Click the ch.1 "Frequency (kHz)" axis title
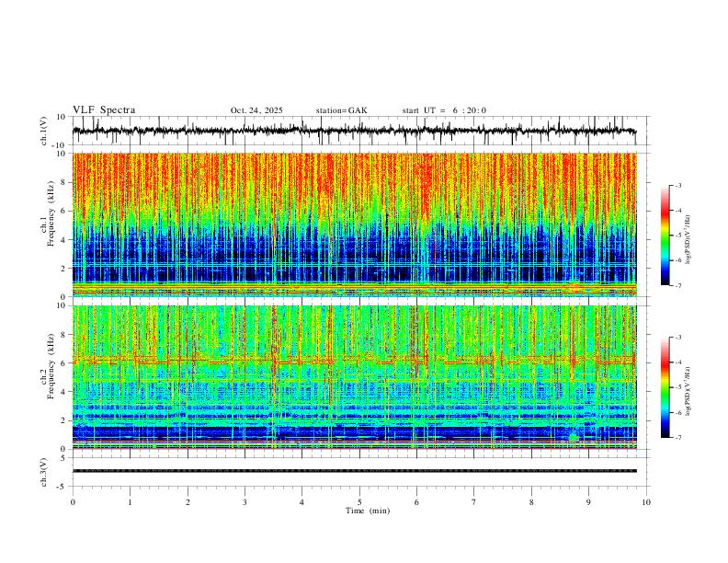Viewport: 728px width, 563px height. (x=51, y=213)
